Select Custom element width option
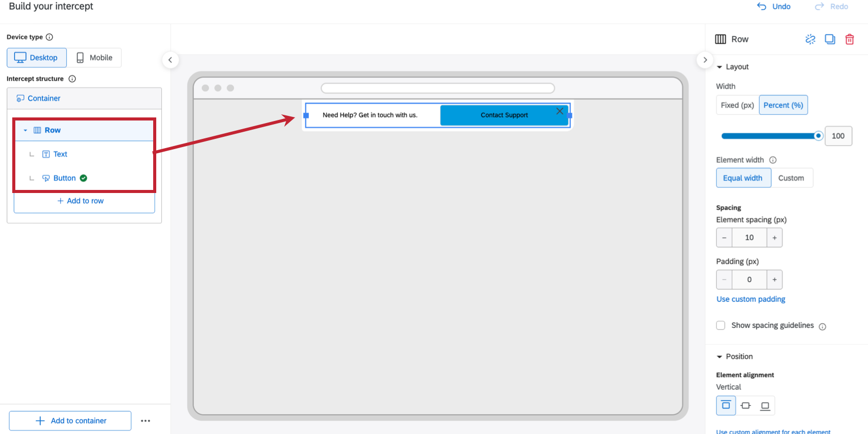The height and width of the screenshot is (434, 868). [791, 178]
